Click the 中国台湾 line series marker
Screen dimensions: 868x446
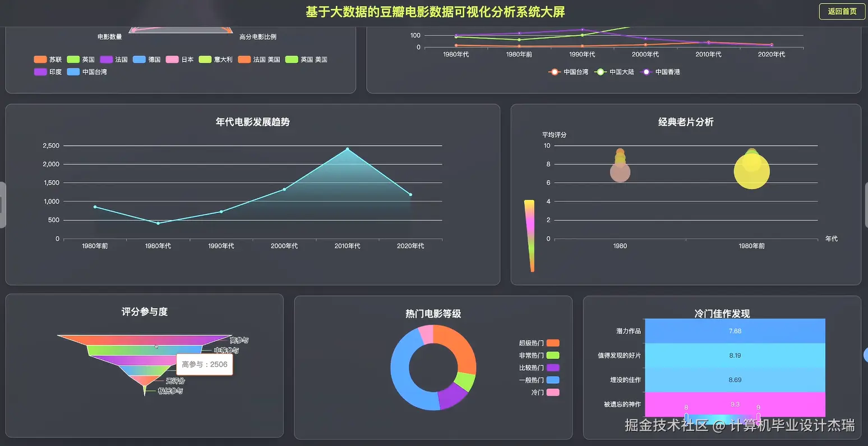tap(554, 72)
